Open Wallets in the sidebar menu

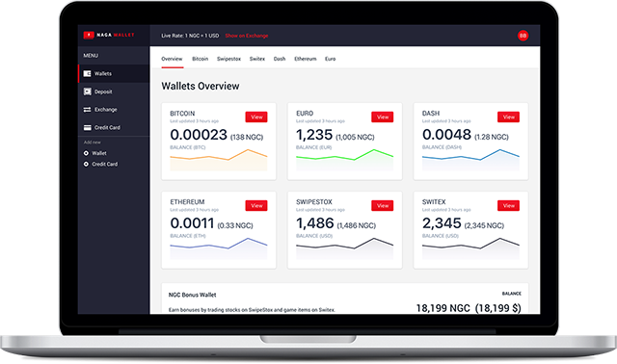(114, 73)
